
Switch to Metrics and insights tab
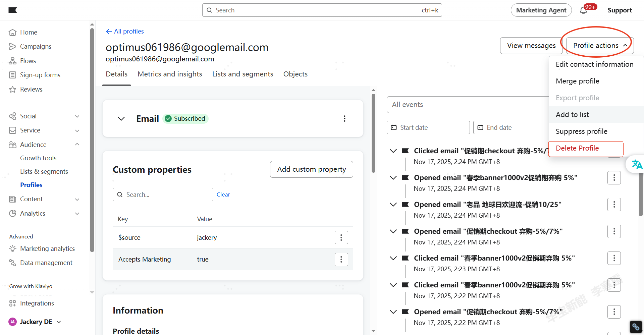point(170,74)
